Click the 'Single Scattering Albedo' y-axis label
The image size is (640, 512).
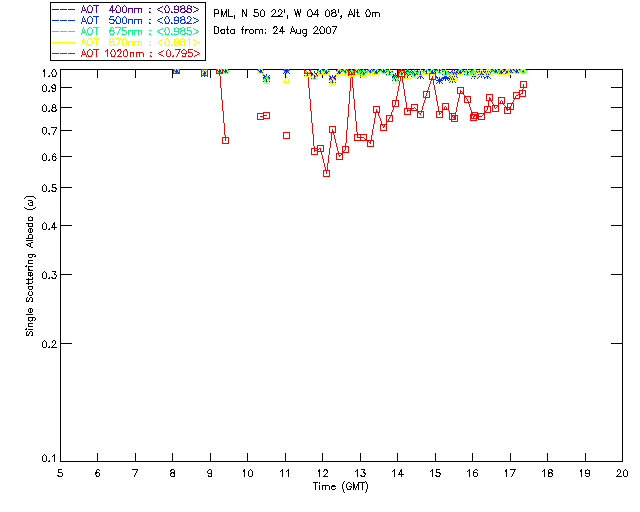pos(30,266)
